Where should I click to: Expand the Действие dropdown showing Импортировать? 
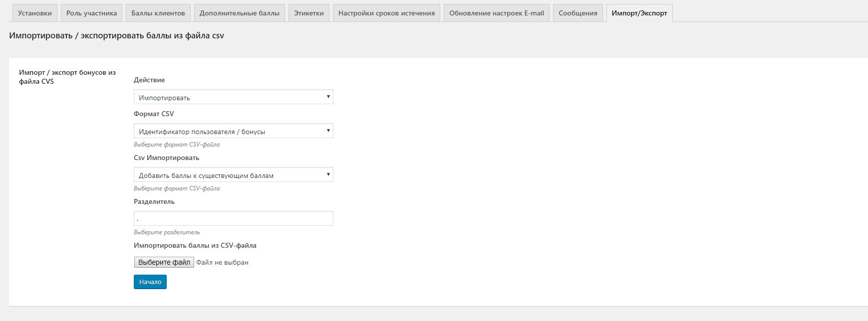click(x=233, y=97)
